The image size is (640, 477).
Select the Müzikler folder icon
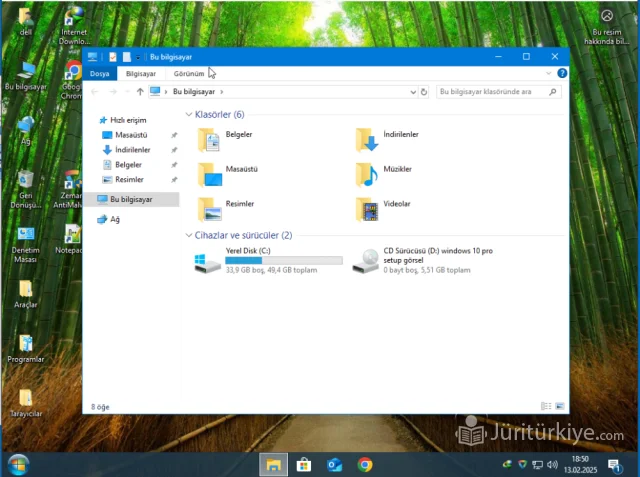pyautogui.click(x=367, y=175)
